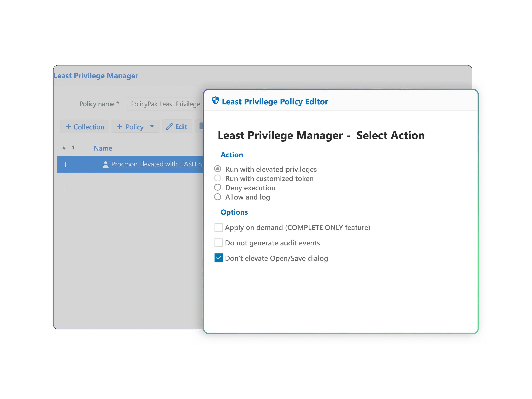532x399 pixels.
Task: Sort by the Name column header
Action: click(x=103, y=148)
